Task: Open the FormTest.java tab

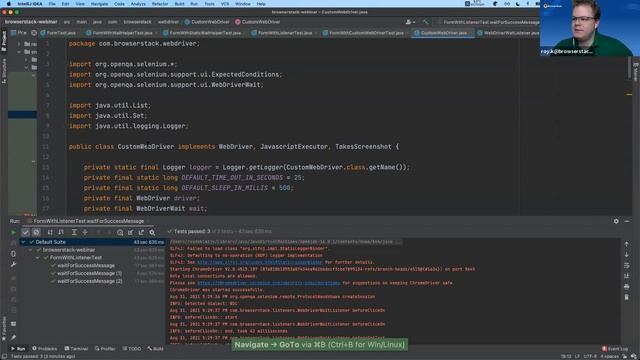Action: pyautogui.click(x=58, y=33)
